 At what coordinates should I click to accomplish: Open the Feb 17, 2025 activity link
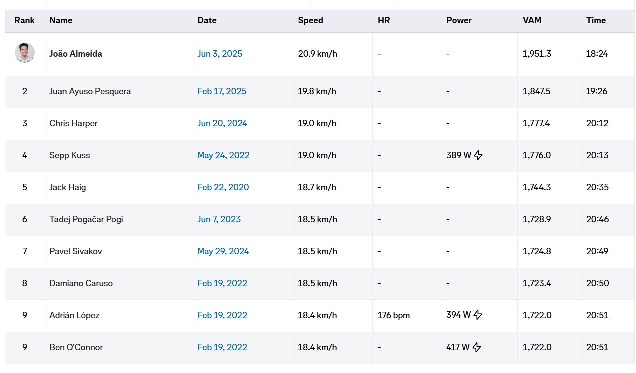point(222,91)
